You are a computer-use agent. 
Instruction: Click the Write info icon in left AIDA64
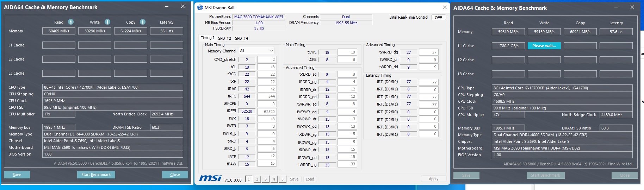pos(107,22)
